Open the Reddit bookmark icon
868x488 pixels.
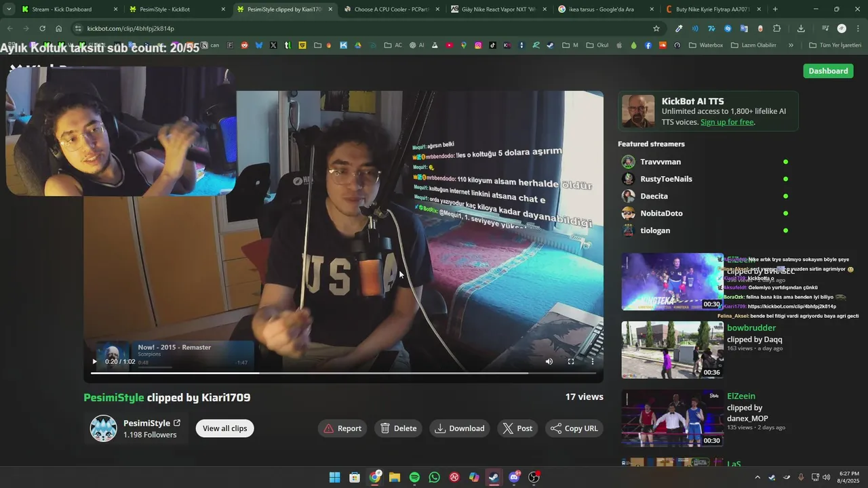[244, 45]
